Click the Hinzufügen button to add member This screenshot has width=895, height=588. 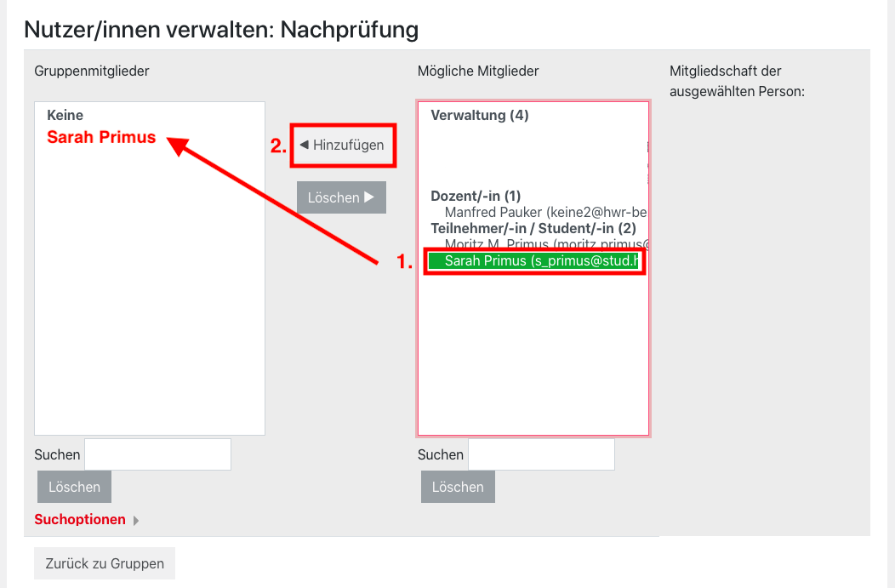coord(342,146)
